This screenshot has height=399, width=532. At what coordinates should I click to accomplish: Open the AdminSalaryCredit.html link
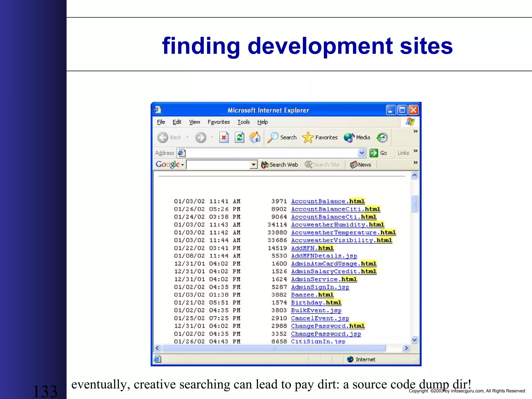334,271
